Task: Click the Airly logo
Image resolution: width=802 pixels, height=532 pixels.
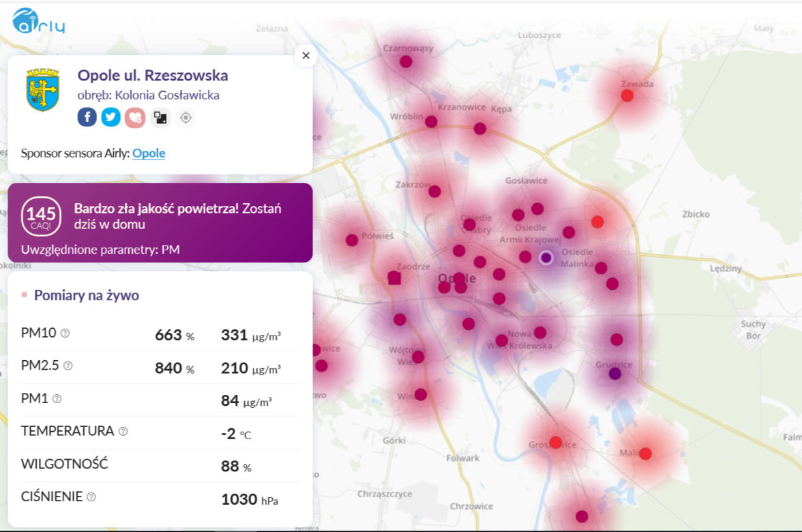Action: click(38, 21)
